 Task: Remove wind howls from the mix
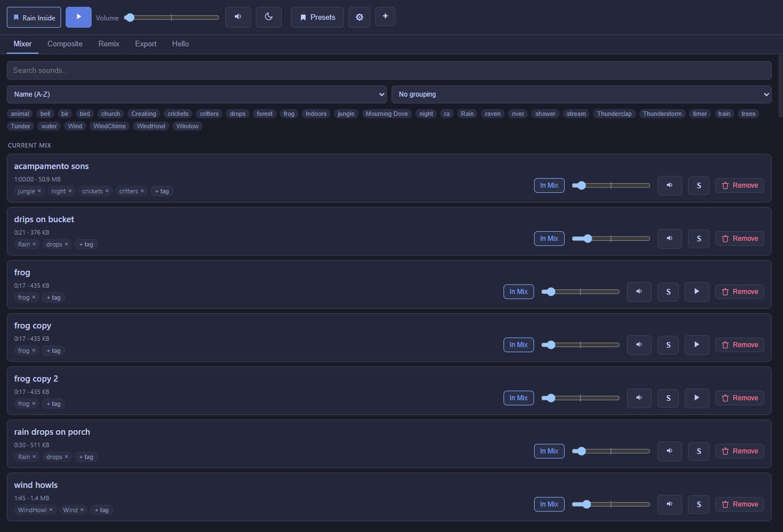pyautogui.click(x=740, y=504)
